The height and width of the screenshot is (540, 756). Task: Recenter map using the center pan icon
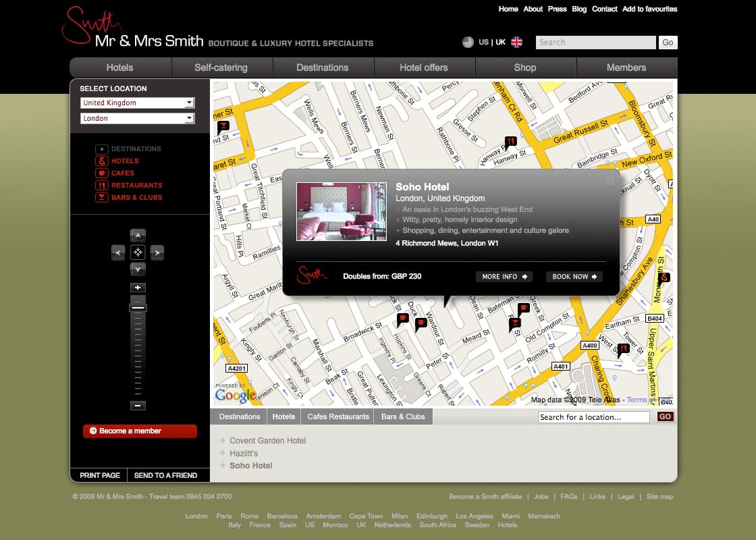tap(138, 253)
